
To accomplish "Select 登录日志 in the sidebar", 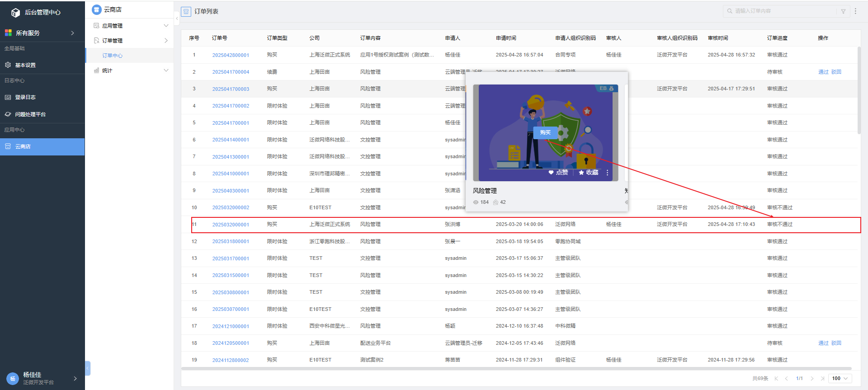I will pos(42,97).
